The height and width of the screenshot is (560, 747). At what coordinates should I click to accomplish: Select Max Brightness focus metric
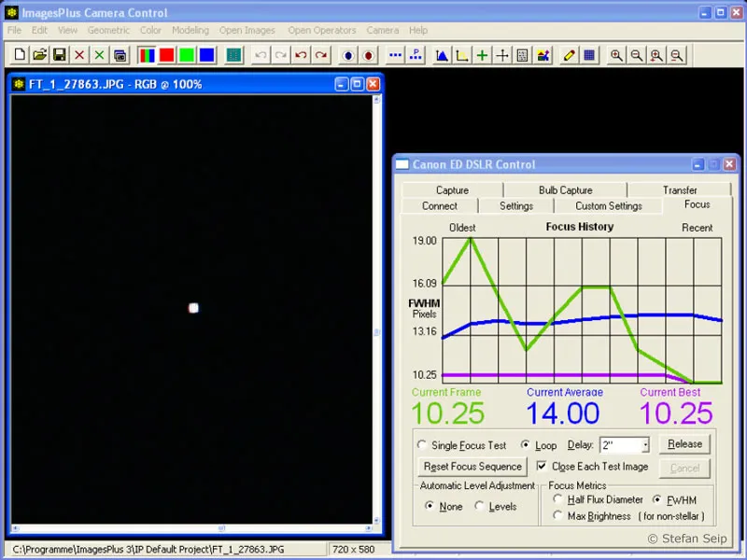pyautogui.click(x=557, y=515)
